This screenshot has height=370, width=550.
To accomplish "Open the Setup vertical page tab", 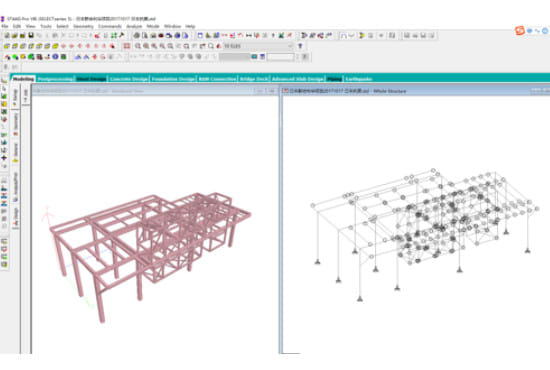I will [x=15, y=97].
